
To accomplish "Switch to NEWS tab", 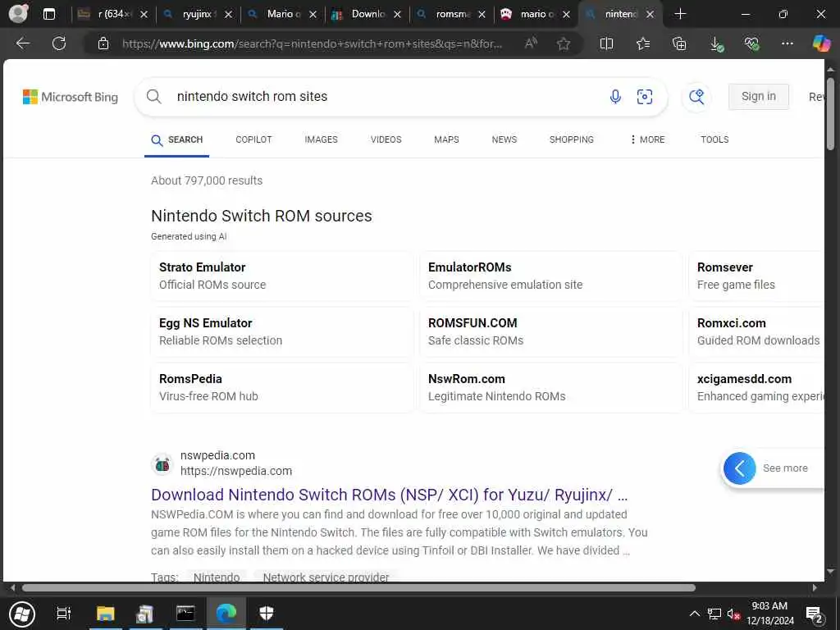I will tap(504, 139).
